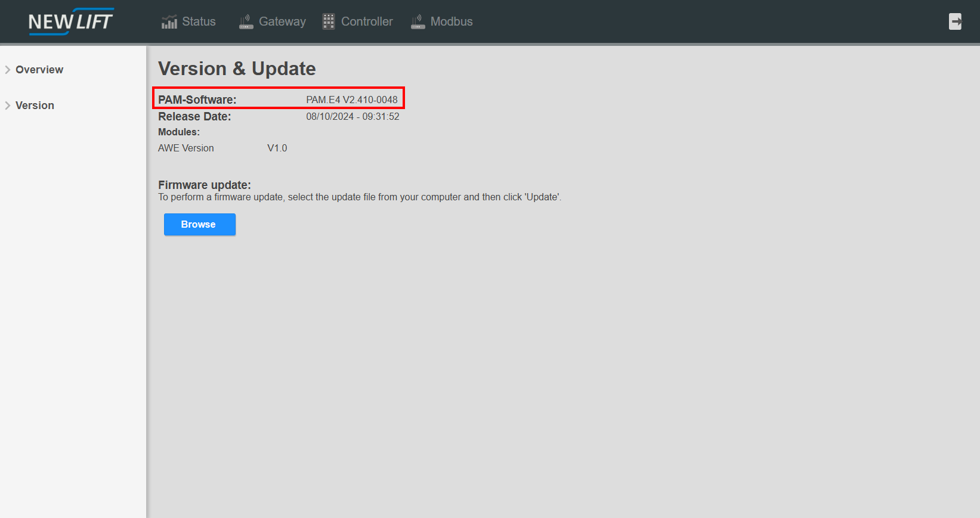The width and height of the screenshot is (980, 518).
Task: Go to the Controller menu label
Action: [367, 21]
